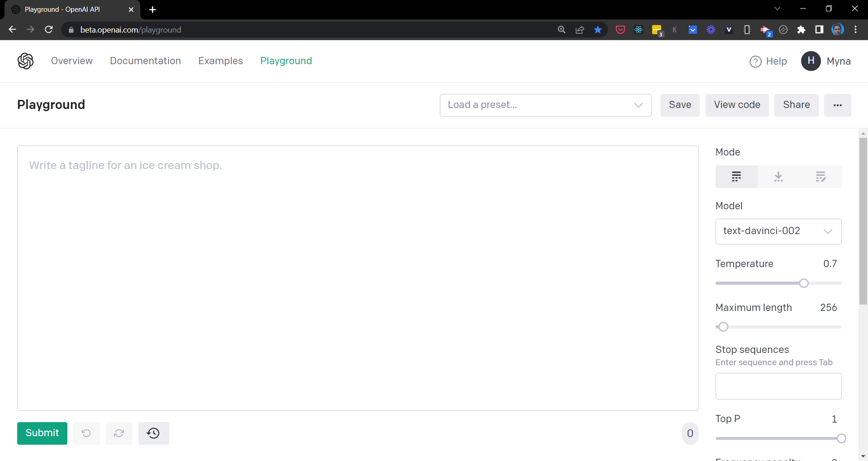This screenshot has height=461, width=868.
Task: Click the undo last action icon
Action: pos(86,433)
